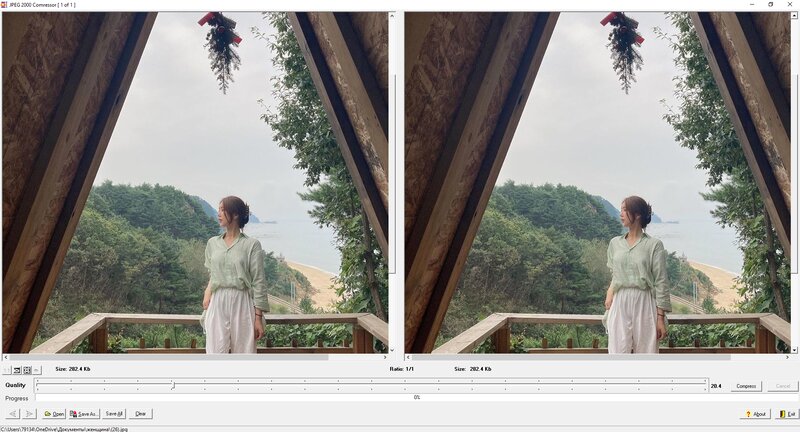The height and width of the screenshot is (432, 800).
Task: Click the Compress button
Action: tap(746, 386)
